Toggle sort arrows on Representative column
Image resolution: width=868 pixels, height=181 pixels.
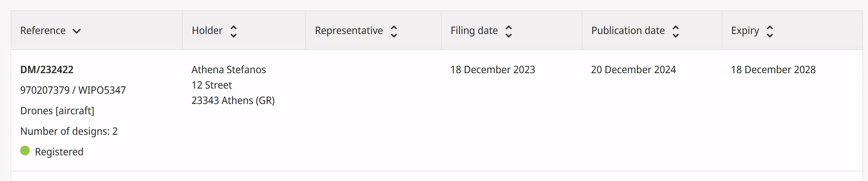click(394, 31)
